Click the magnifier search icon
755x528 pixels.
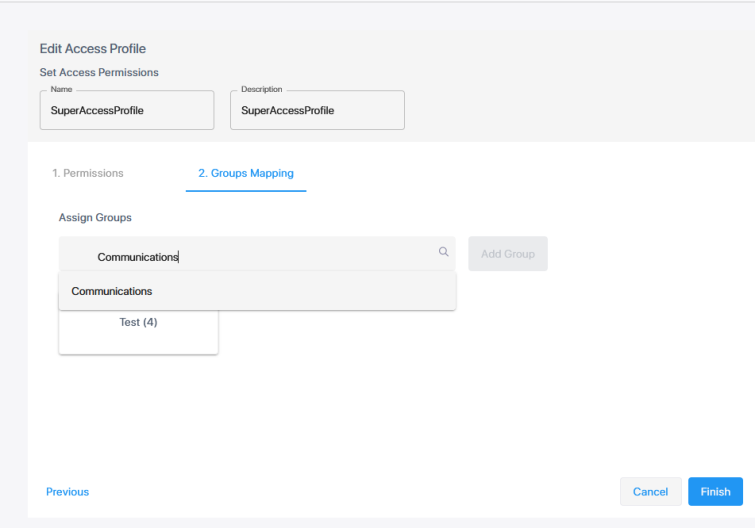click(443, 253)
